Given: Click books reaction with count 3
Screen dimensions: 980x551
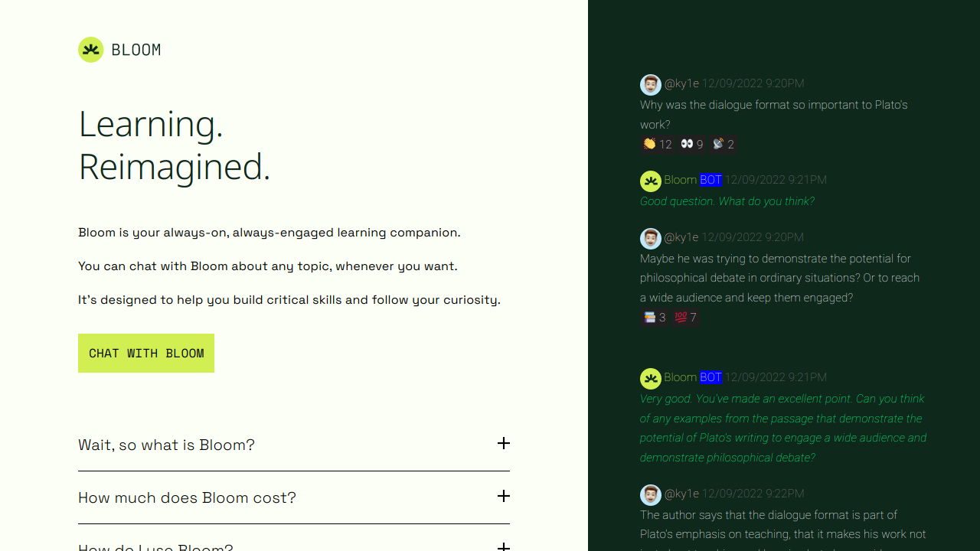Looking at the screenshot, I should tap(655, 317).
